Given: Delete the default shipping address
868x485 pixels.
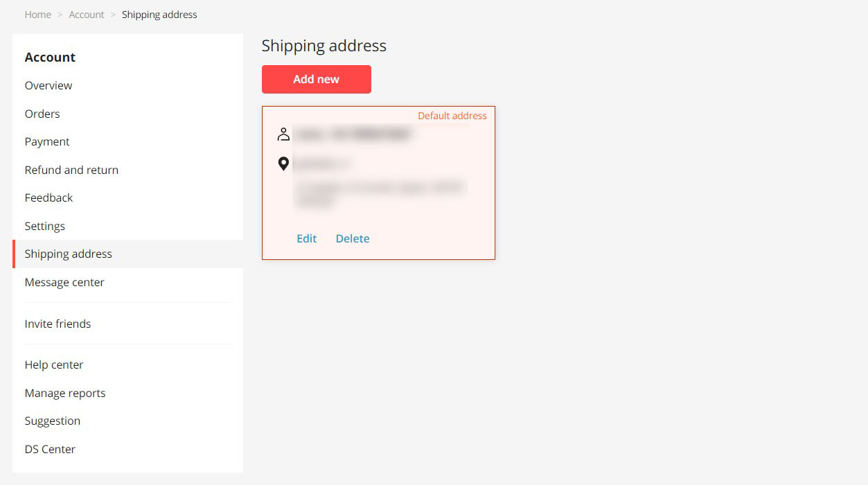Looking at the screenshot, I should tap(353, 238).
